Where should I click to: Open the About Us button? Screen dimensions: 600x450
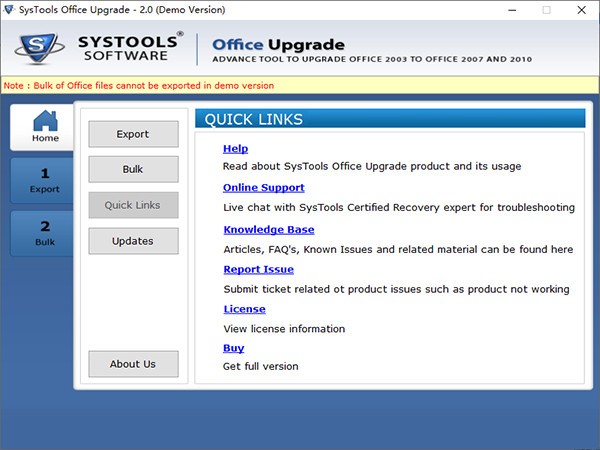pyautogui.click(x=133, y=364)
